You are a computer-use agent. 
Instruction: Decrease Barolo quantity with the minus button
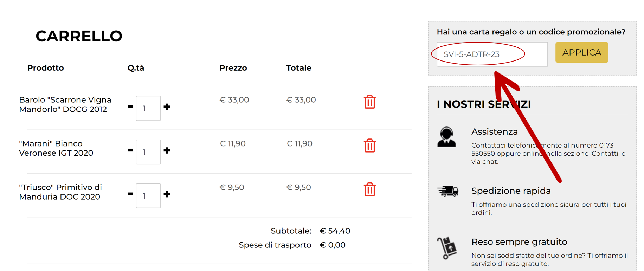tap(130, 107)
